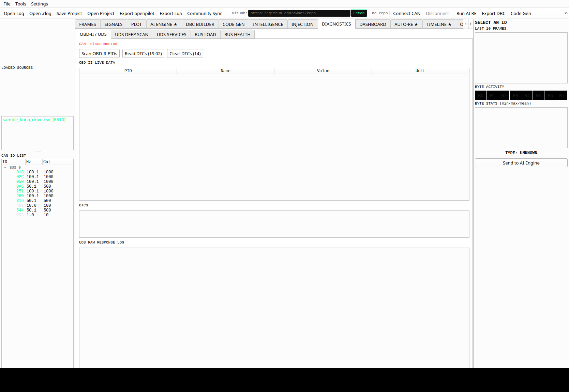Click Community Sync

[x=205, y=13]
